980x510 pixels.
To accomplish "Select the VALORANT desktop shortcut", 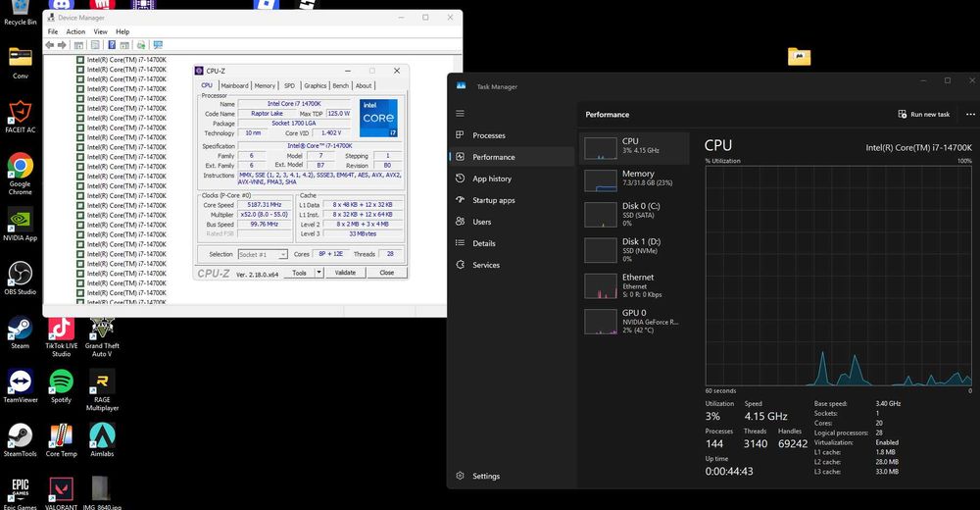I will (61, 493).
